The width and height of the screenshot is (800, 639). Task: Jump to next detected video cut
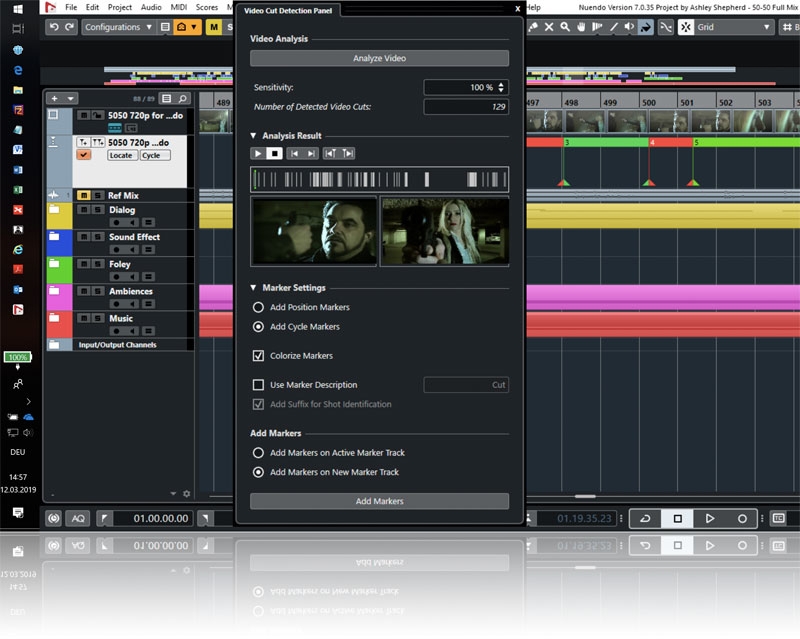311,153
